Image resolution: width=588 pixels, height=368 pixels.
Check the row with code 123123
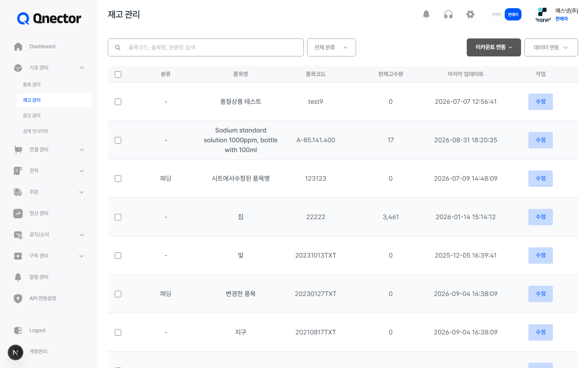pos(118,179)
